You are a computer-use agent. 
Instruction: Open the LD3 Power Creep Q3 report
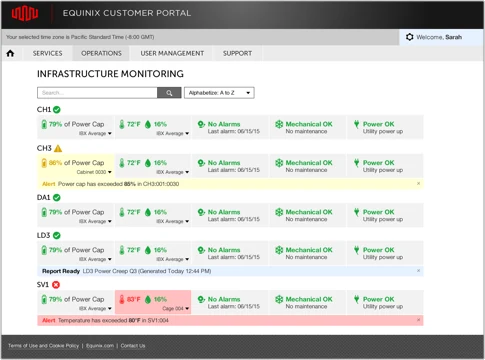tap(147, 271)
